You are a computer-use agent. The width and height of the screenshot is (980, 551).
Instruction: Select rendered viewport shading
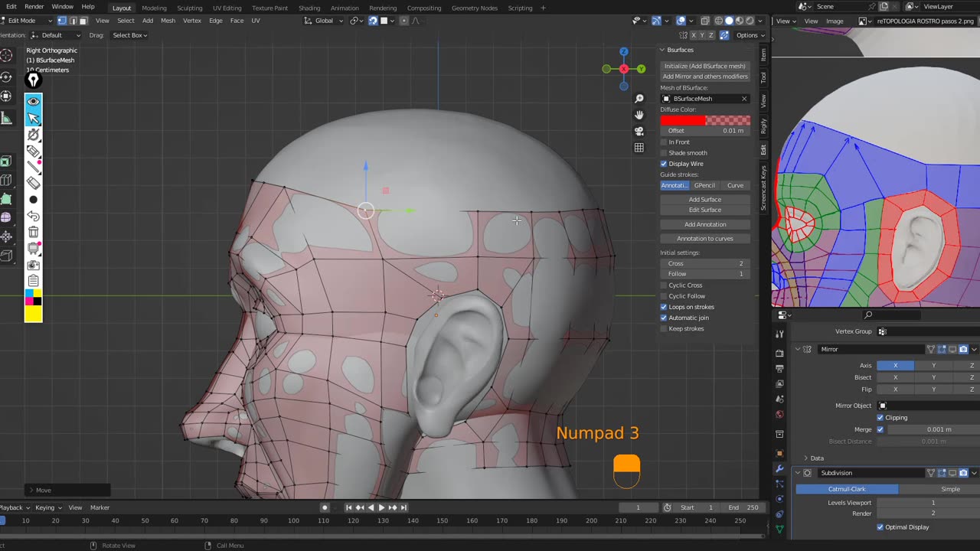(750, 21)
